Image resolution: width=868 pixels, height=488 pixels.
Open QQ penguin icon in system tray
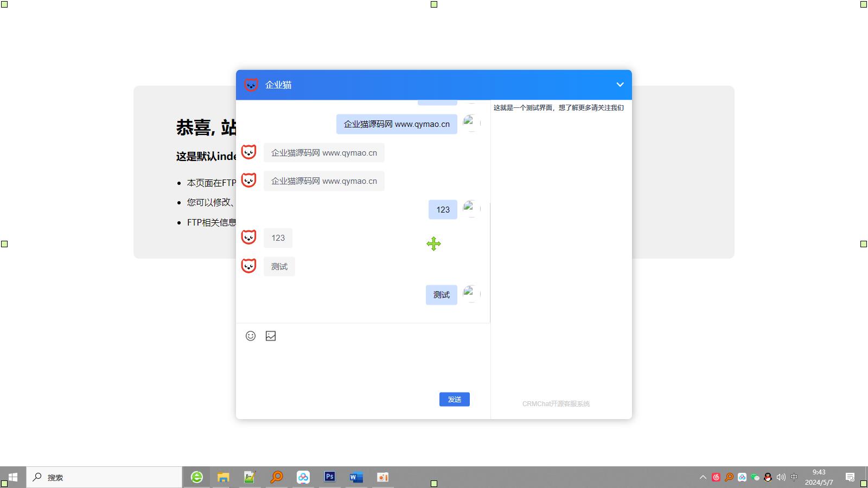768,477
